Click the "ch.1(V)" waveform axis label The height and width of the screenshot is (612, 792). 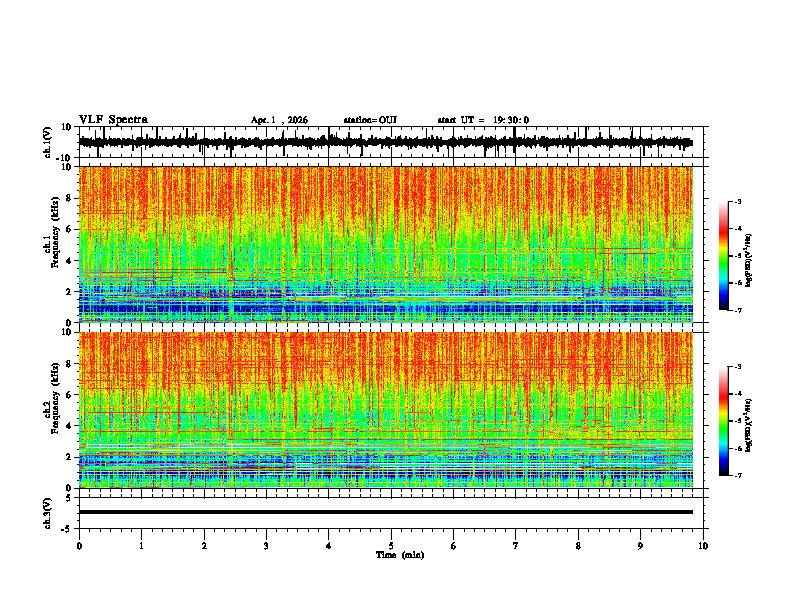[x=48, y=142]
